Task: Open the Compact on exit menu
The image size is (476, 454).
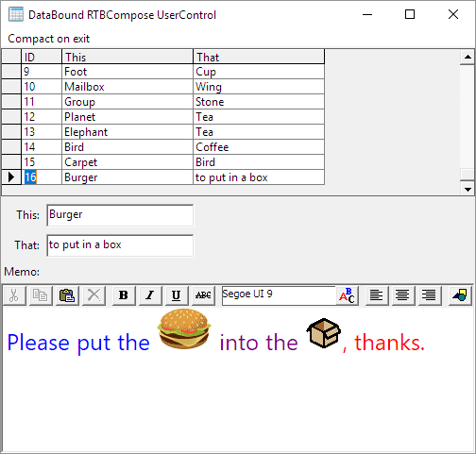Action: pos(49,39)
